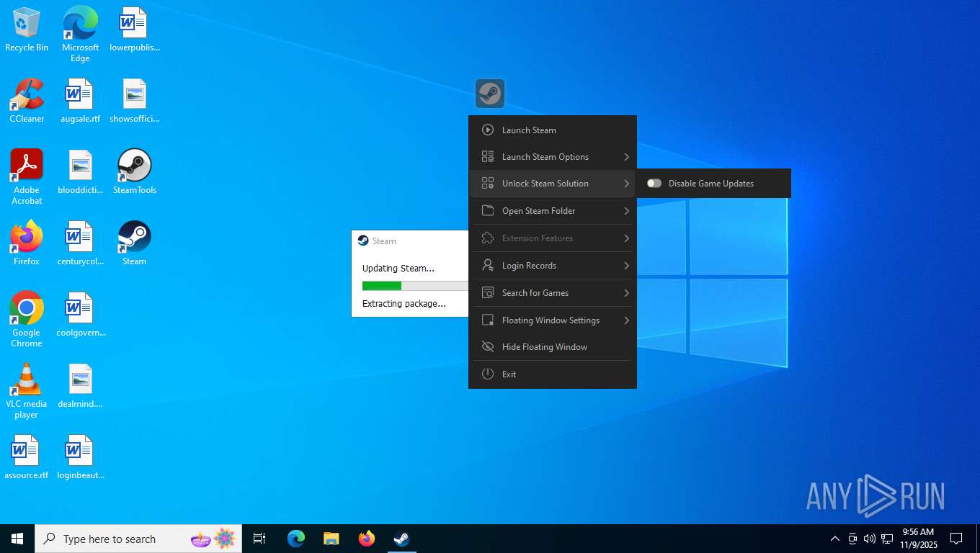The height and width of the screenshot is (553, 980).
Task: Select the blooddicti... image file
Action: point(81,171)
